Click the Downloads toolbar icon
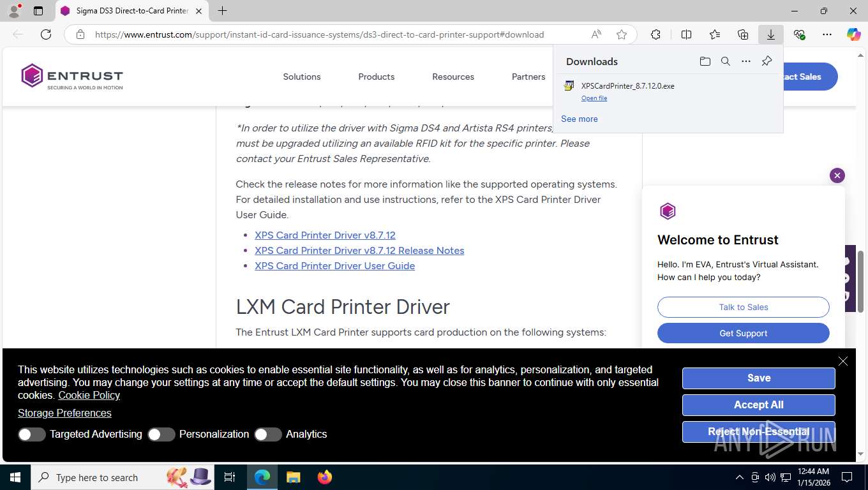Image resolution: width=868 pixels, height=490 pixels. click(x=771, y=34)
